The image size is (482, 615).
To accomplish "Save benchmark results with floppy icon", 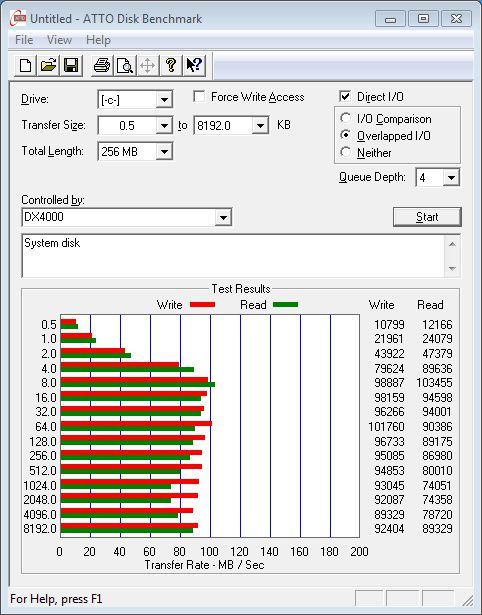I will [71, 65].
